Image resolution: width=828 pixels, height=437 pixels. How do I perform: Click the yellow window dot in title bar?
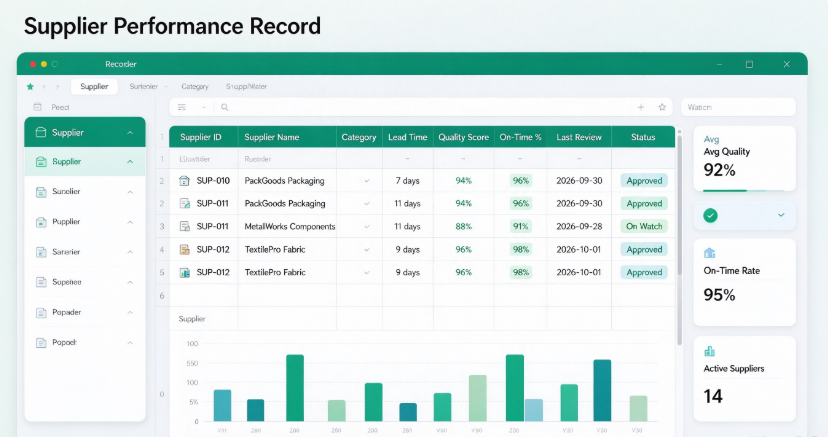click(44, 64)
